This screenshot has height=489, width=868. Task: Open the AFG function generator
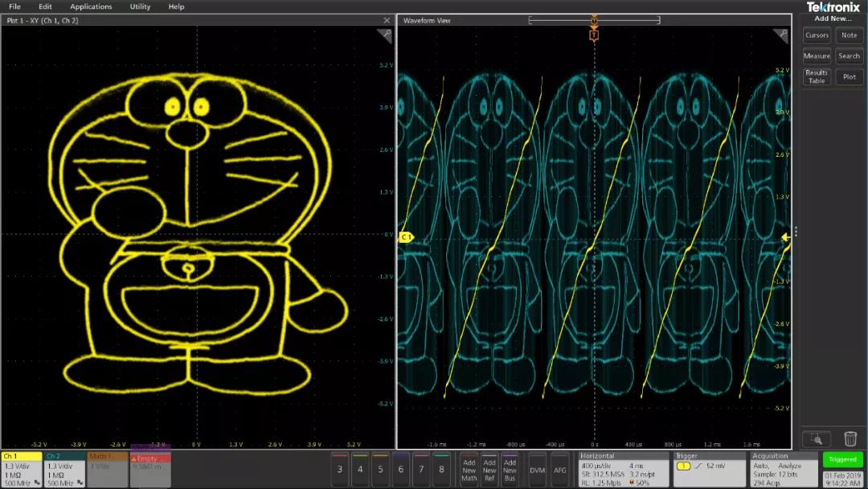[x=559, y=470]
